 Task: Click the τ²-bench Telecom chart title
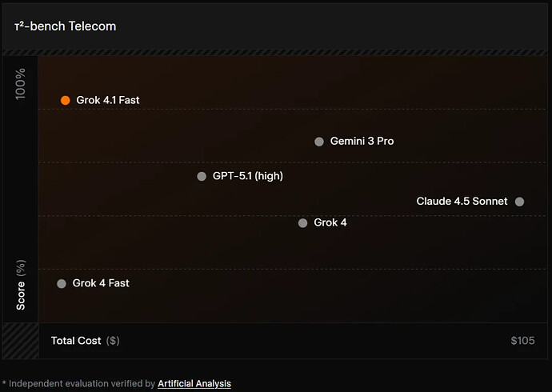click(x=66, y=26)
